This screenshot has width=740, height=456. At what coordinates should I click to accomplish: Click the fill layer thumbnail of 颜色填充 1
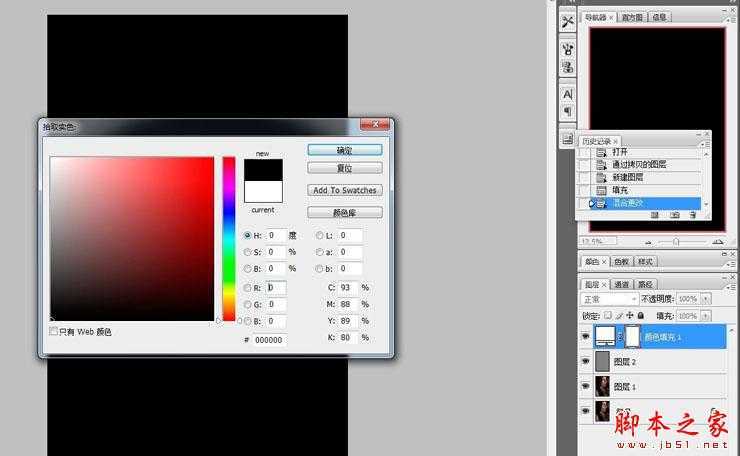[605, 336]
